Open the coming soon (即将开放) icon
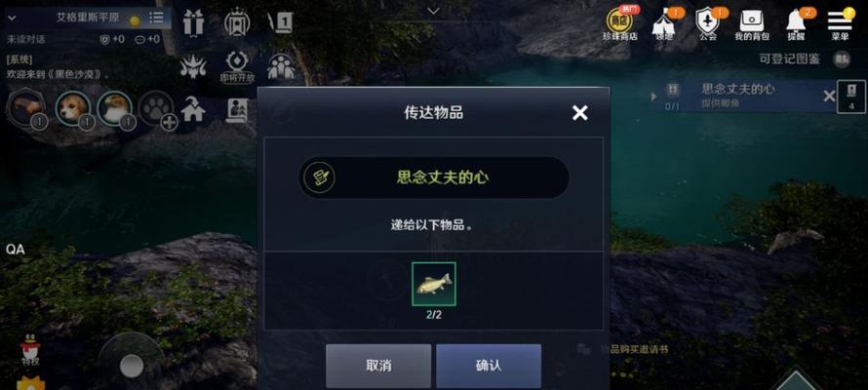 238,67
